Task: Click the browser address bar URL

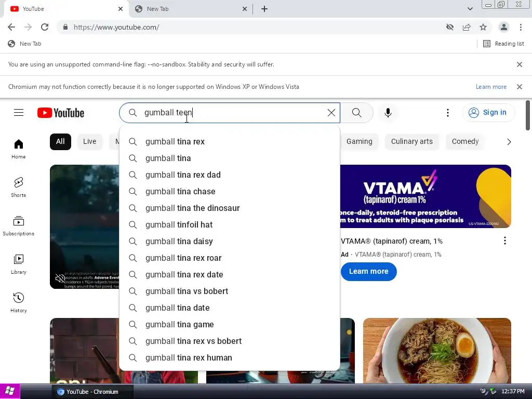Action: pos(116,27)
